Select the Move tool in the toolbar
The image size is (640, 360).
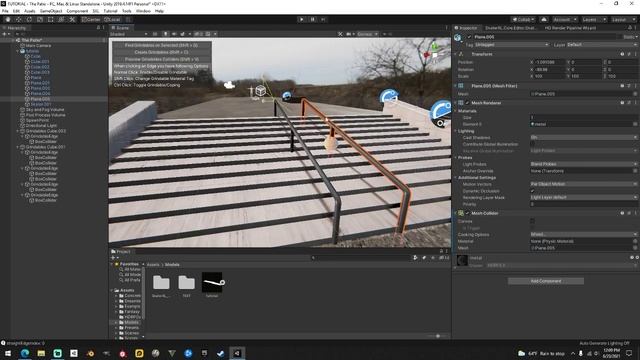[18, 19]
